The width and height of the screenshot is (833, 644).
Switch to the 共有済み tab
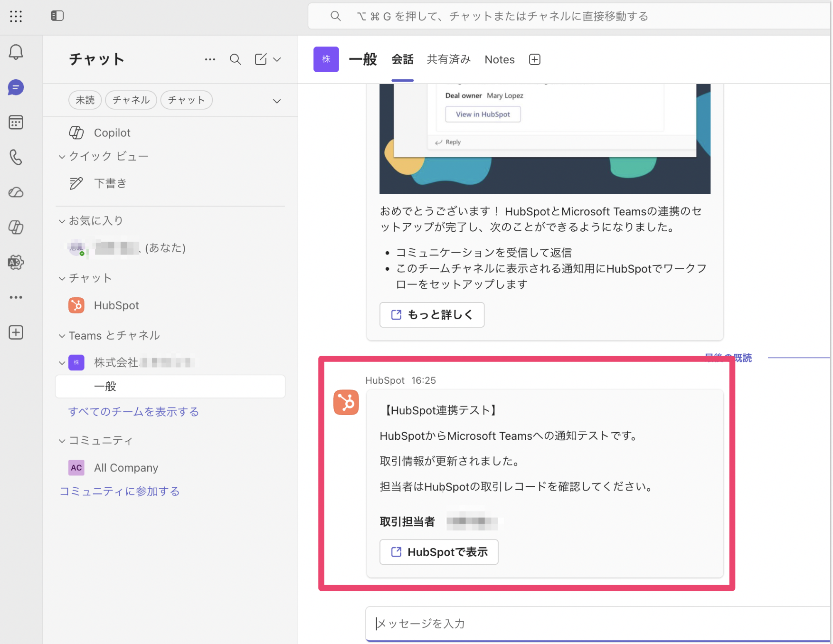point(449,59)
